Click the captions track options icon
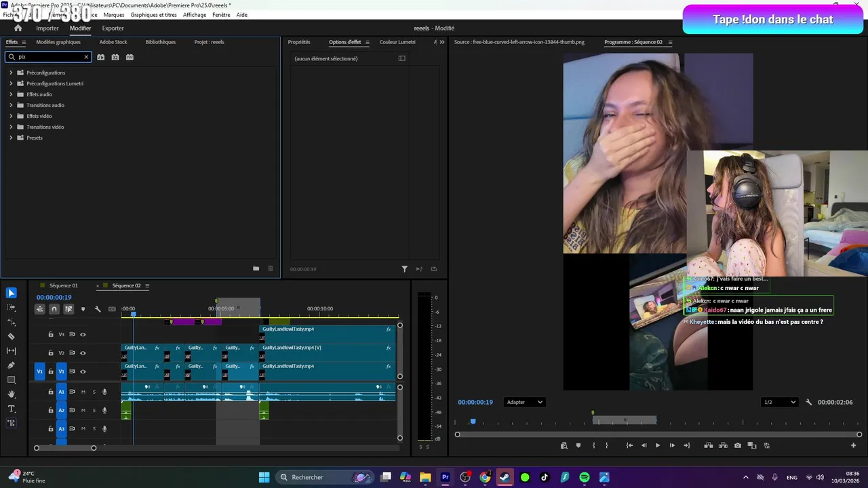The width and height of the screenshot is (868, 488). tap(112, 309)
